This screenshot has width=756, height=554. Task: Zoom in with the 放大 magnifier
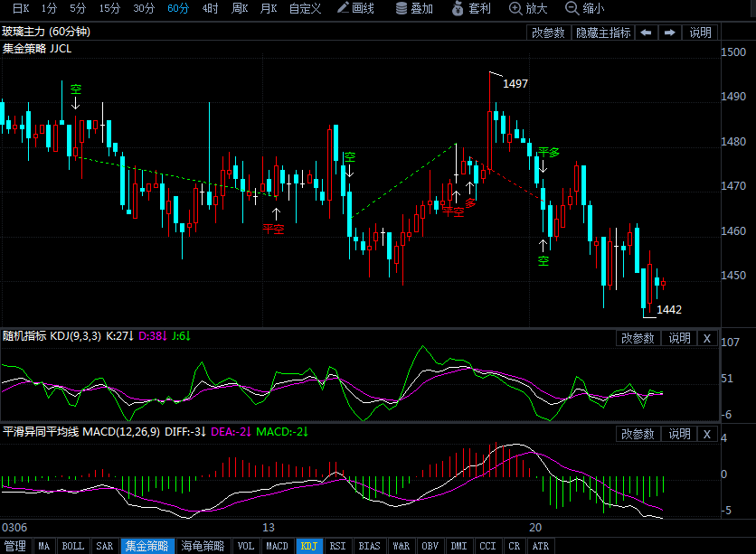(x=515, y=8)
